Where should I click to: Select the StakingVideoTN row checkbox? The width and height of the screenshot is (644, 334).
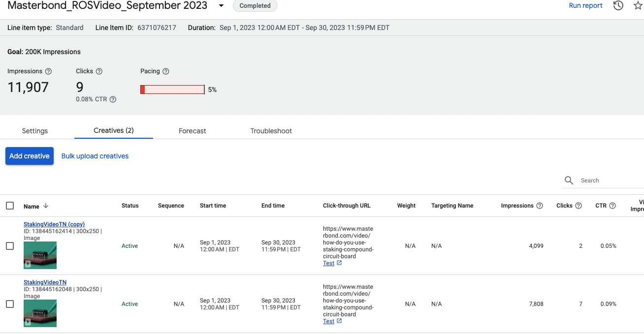point(10,304)
